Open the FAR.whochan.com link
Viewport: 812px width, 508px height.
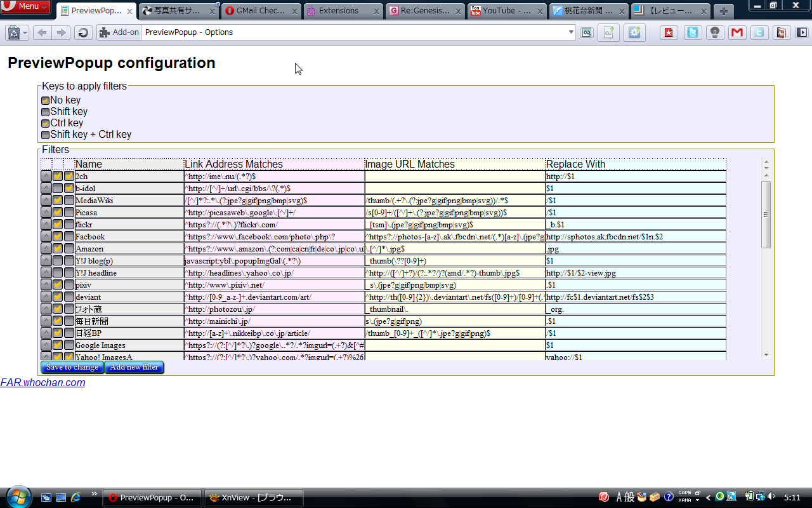(x=43, y=382)
